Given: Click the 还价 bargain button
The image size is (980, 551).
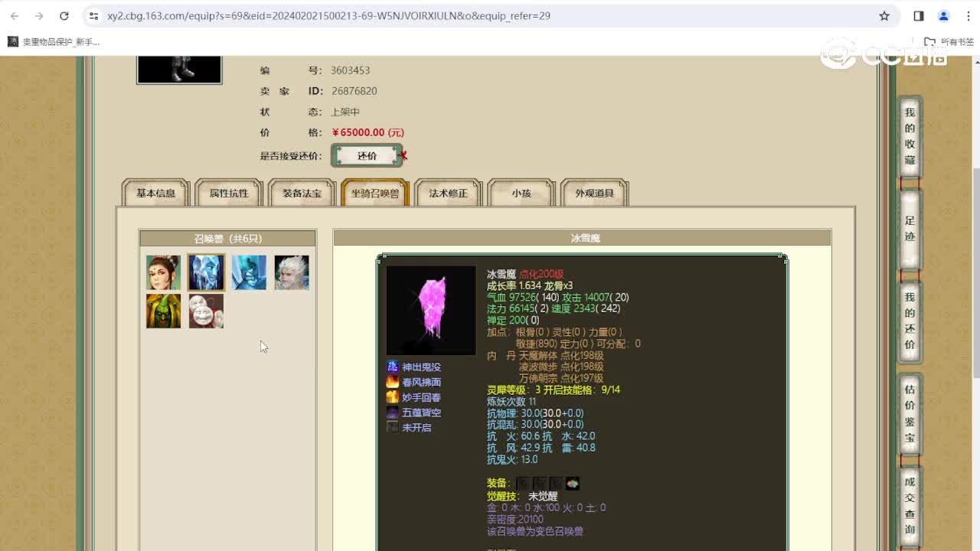Looking at the screenshot, I should pyautogui.click(x=367, y=155).
